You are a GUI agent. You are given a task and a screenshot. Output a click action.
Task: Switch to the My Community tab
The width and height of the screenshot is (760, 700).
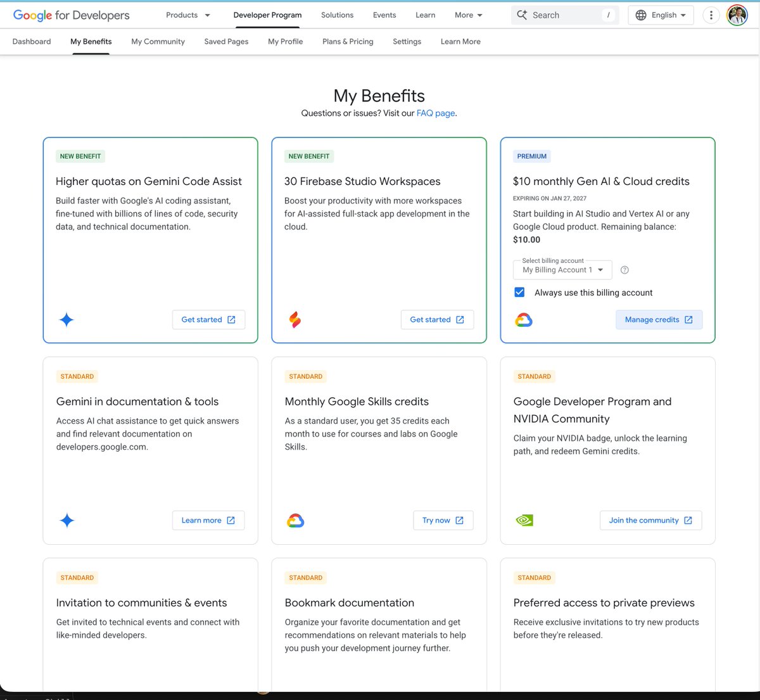158,42
